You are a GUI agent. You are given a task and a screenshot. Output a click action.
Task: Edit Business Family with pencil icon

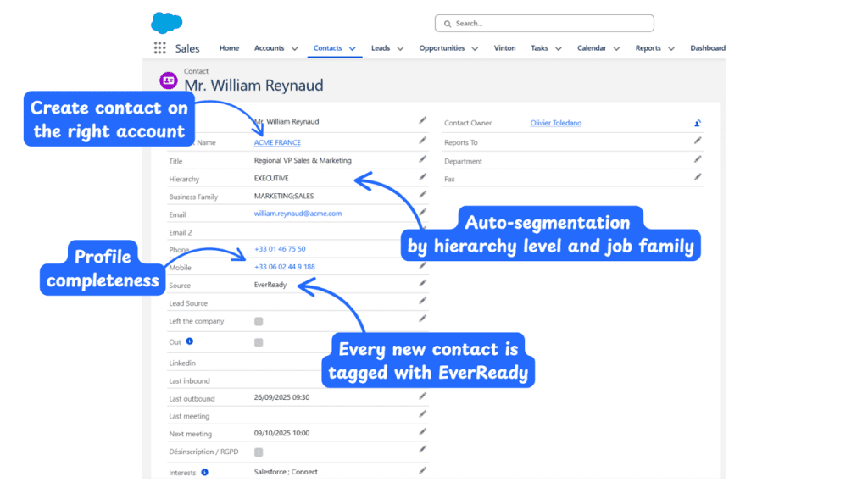(x=422, y=195)
